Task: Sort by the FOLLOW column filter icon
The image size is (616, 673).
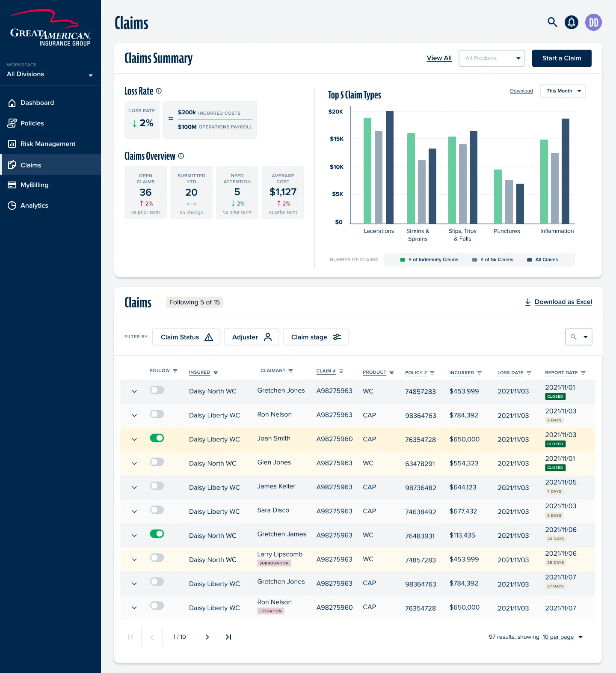Action: pos(175,371)
